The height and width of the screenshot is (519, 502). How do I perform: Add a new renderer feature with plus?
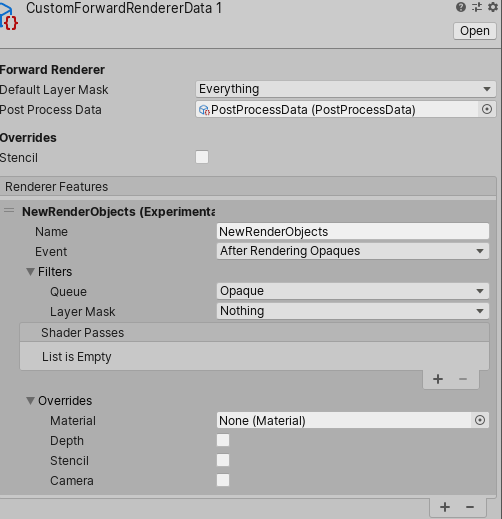(445, 507)
